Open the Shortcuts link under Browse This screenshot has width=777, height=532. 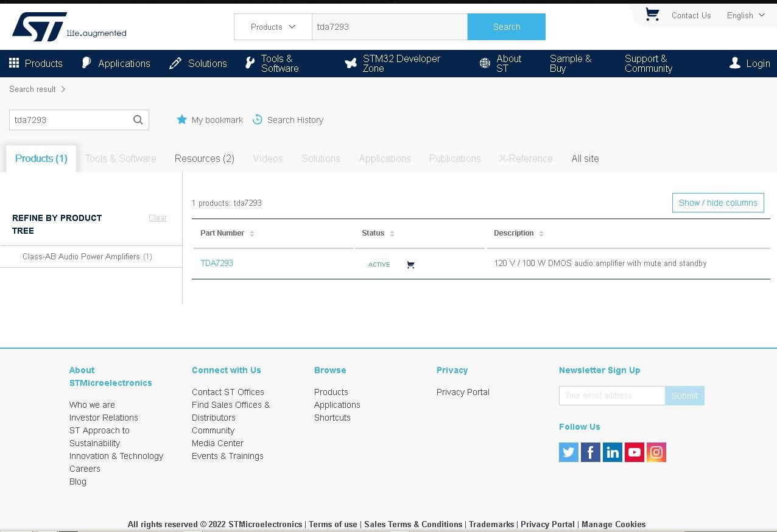click(332, 418)
